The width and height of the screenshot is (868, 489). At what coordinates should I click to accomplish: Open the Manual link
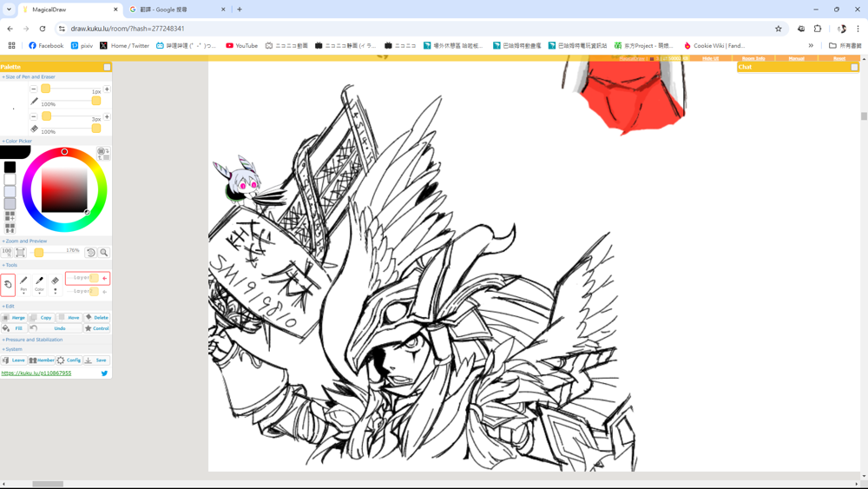[796, 58]
